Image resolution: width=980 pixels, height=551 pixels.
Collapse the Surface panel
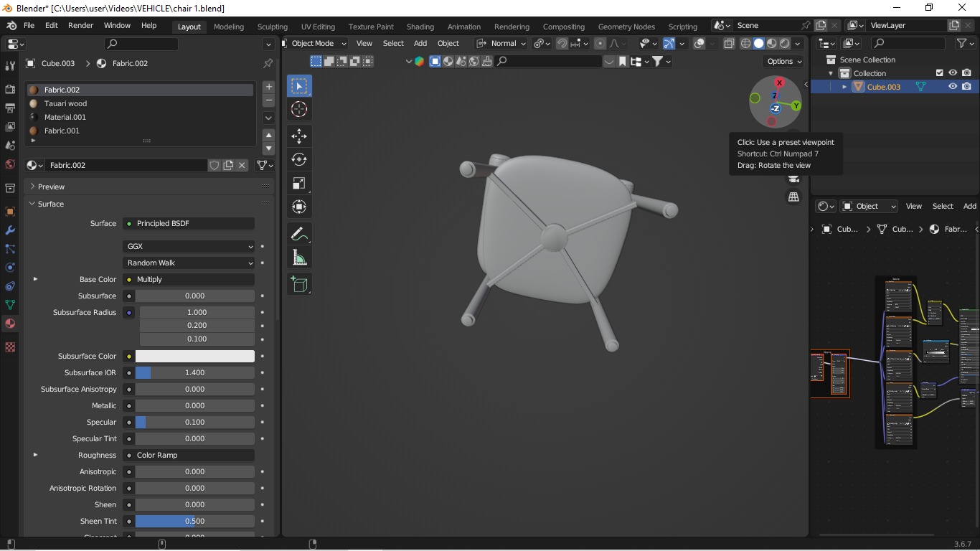[32, 204]
